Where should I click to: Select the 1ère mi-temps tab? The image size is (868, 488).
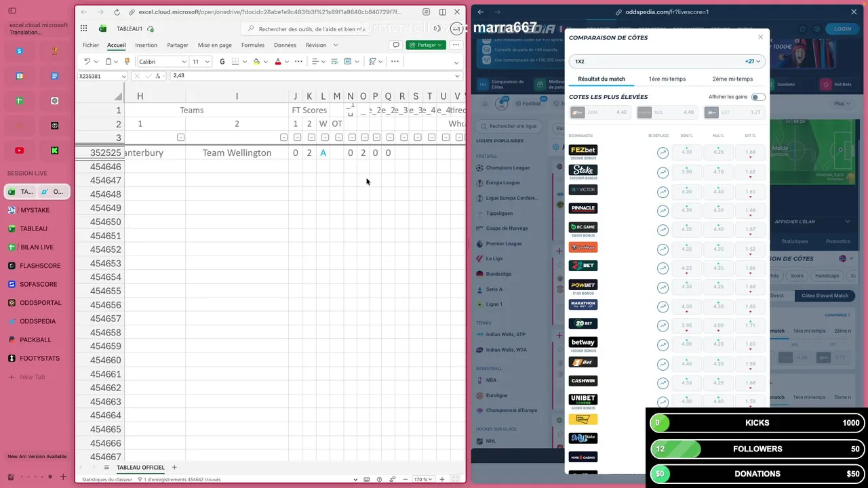[667, 79]
